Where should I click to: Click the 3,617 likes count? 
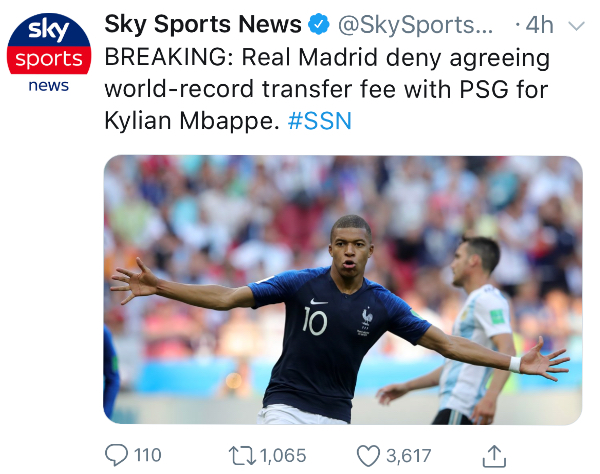pos(409,456)
